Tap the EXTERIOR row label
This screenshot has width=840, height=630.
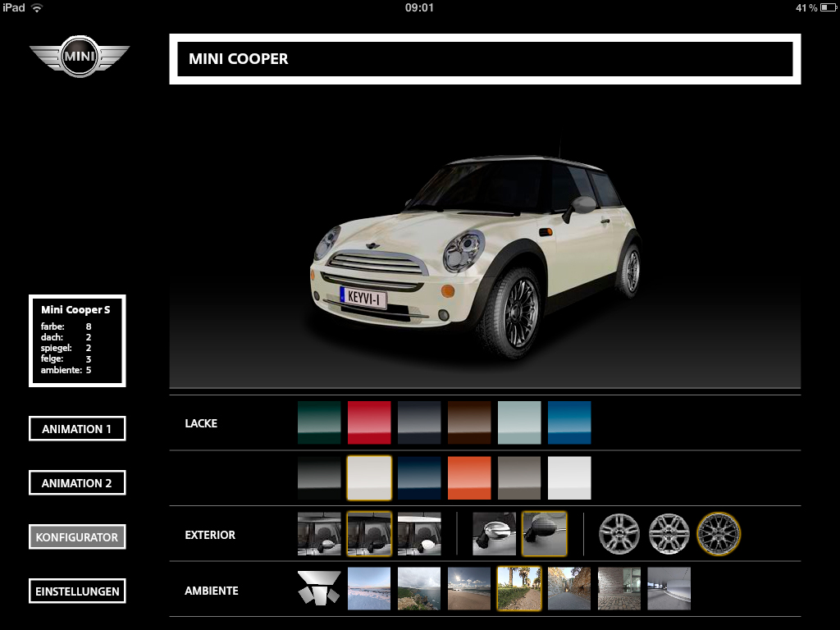click(x=210, y=535)
